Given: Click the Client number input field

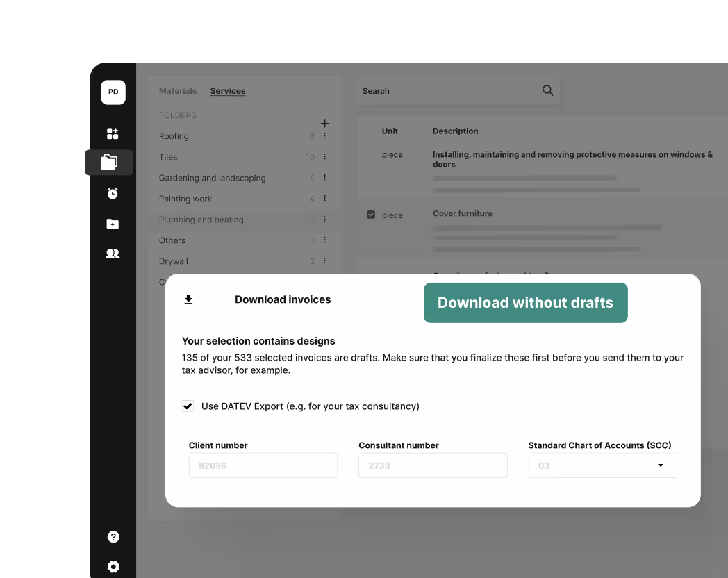Looking at the screenshot, I should 263,465.
